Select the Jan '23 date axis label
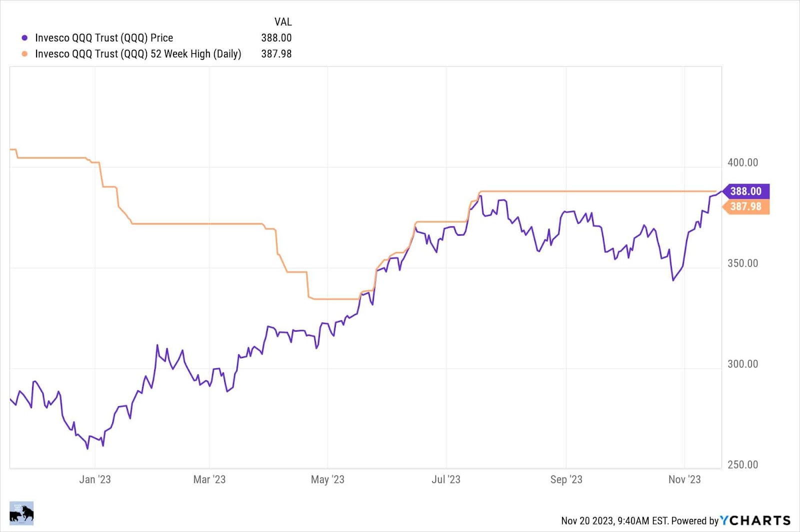 point(95,480)
